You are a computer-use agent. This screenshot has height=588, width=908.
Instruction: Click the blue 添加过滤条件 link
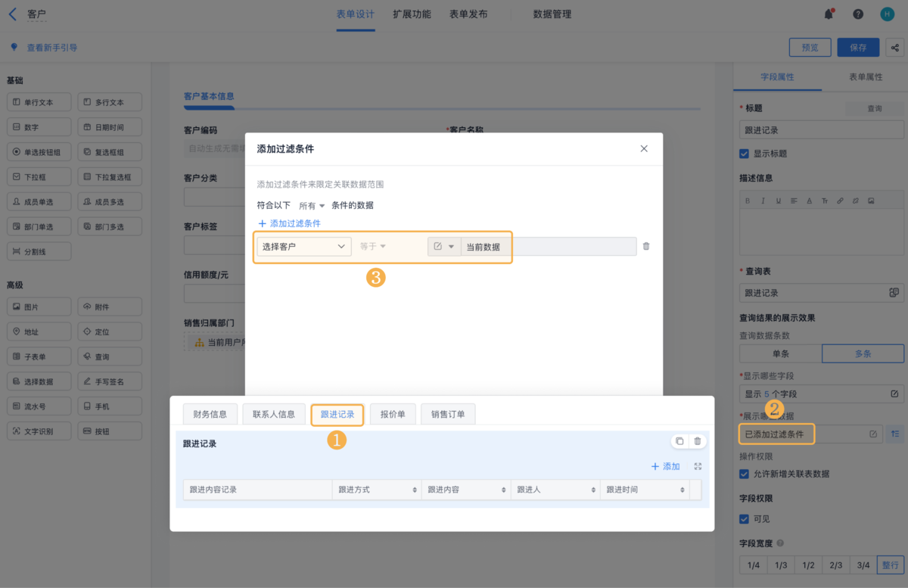coord(290,224)
